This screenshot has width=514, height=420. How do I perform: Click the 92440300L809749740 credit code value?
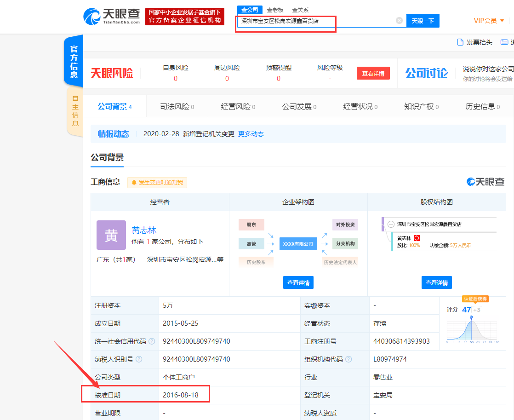pyautogui.click(x=196, y=341)
